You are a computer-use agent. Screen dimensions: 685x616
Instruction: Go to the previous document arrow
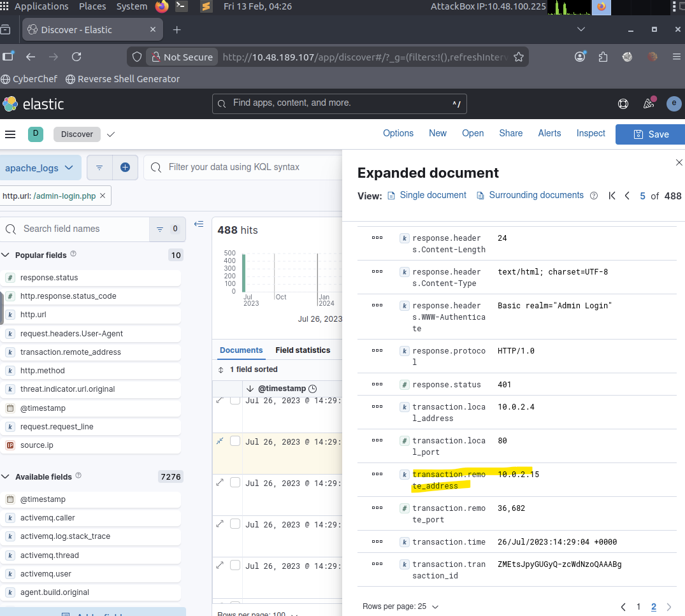point(627,196)
